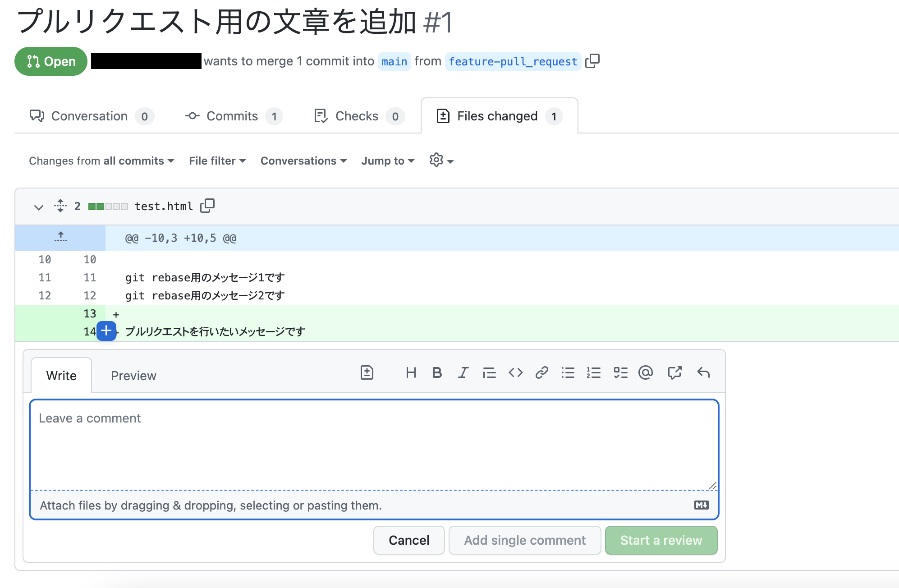The image size is (899, 588).
Task: Toggle italic formatting in comment
Action: click(463, 372)
